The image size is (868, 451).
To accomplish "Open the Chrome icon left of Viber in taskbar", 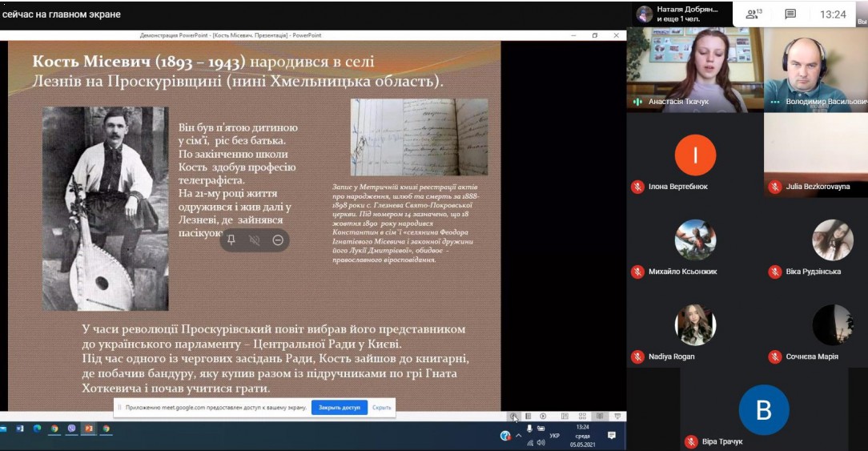I will click(54, 429).
